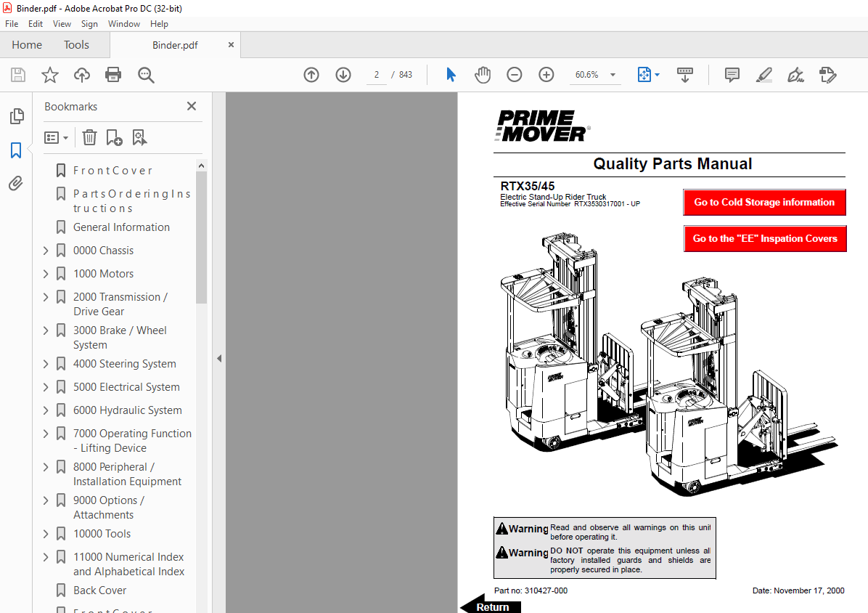This screenshot has height=613, width=868.
Task: Expand 8000 Peripheral / Installation Equipment bookmark
Action: 46,467
